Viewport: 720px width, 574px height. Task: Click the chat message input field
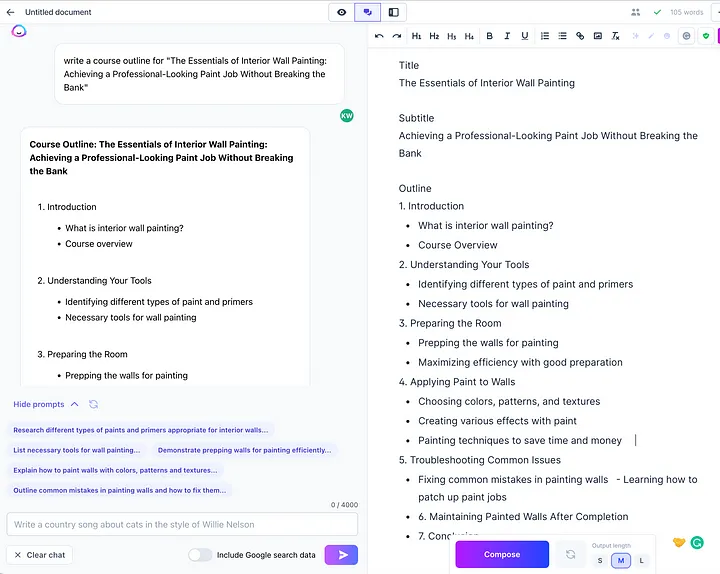[x=182, y=524]
